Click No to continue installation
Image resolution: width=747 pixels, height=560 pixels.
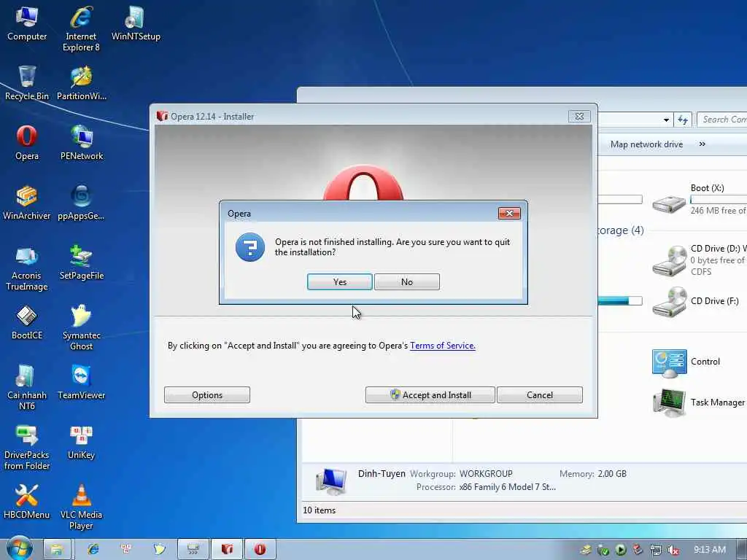407,282
